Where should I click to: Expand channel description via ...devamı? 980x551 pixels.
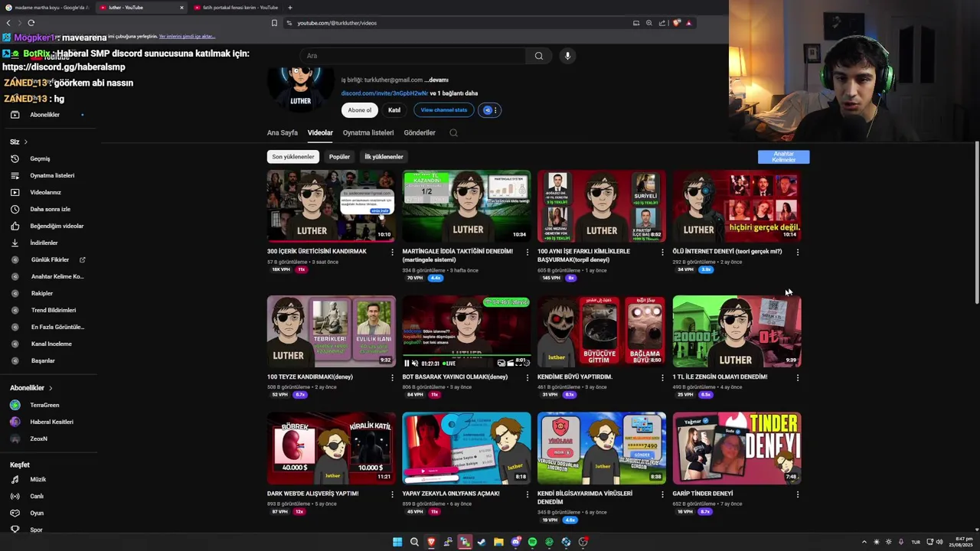point(436,80)
